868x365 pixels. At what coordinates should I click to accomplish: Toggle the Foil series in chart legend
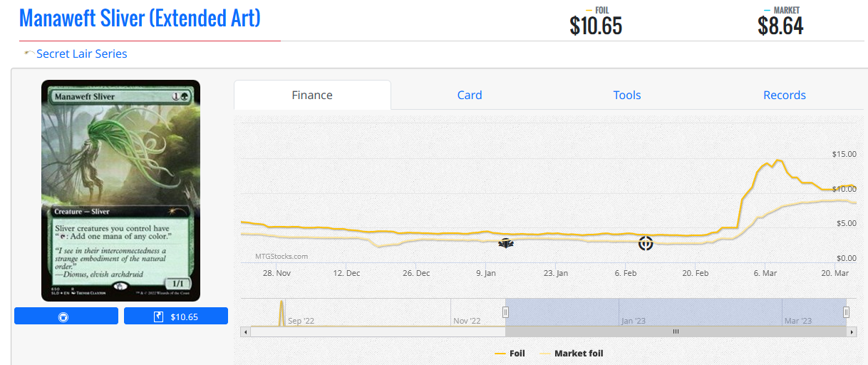[509, 353]
